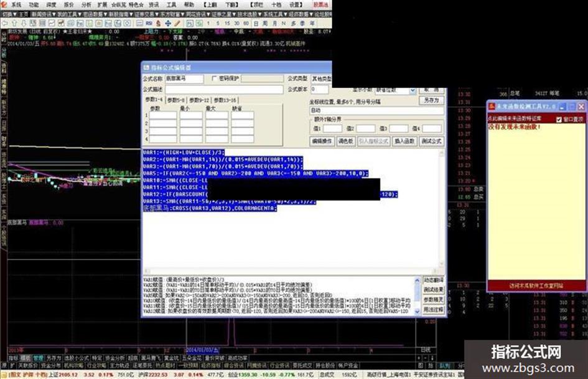This screenshot has width=588, height=379.
Task: Switch to the 参数9-12 tab
Action: [x=200, y=100]
